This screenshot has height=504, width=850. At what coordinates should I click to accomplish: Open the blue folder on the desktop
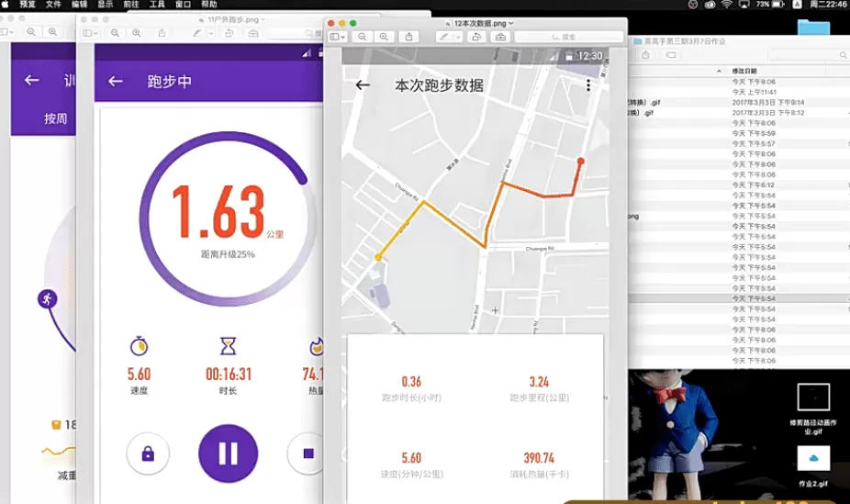(x=813, y=28)
